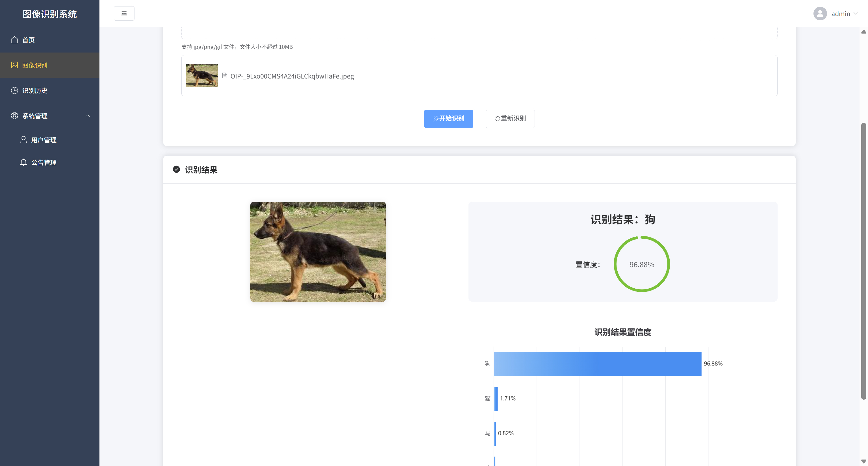Go to 公告管理 menu item
The height and width of the screenshot is (466, 868).
click(44, 162)
